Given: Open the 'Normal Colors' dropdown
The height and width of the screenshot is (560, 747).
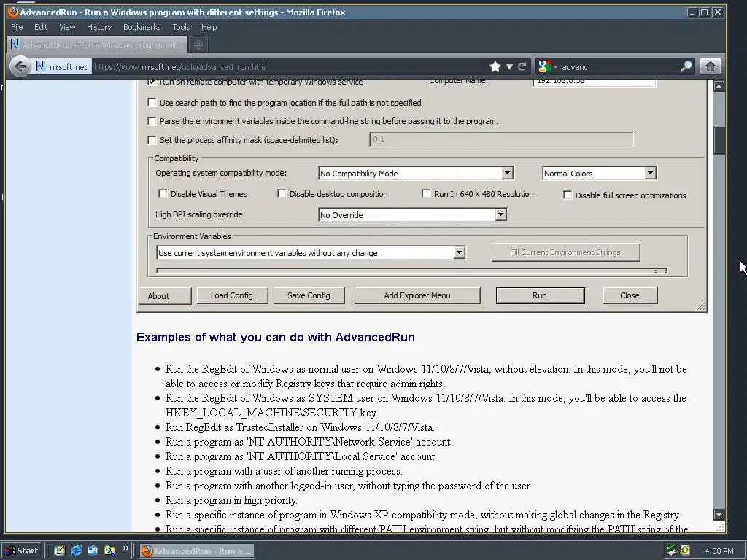Looking at the screenshot, I should (x=650, y=173).
